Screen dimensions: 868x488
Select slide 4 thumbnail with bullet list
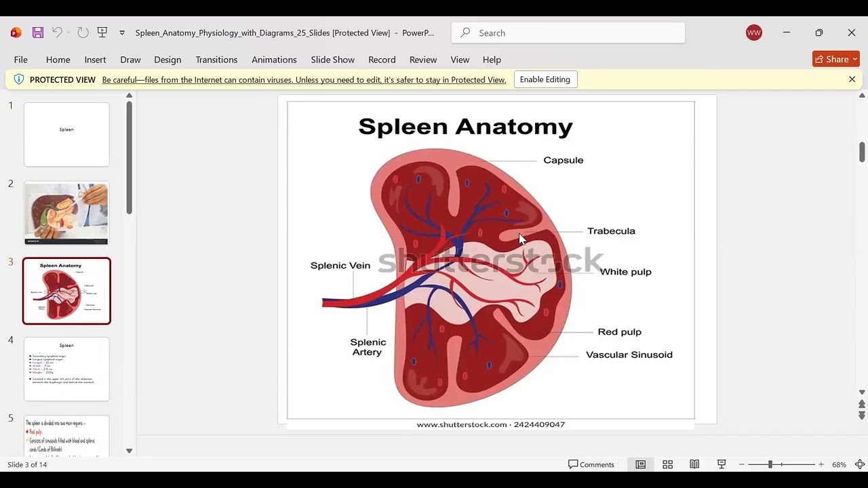pyautogui.click(x=66, y=369)
